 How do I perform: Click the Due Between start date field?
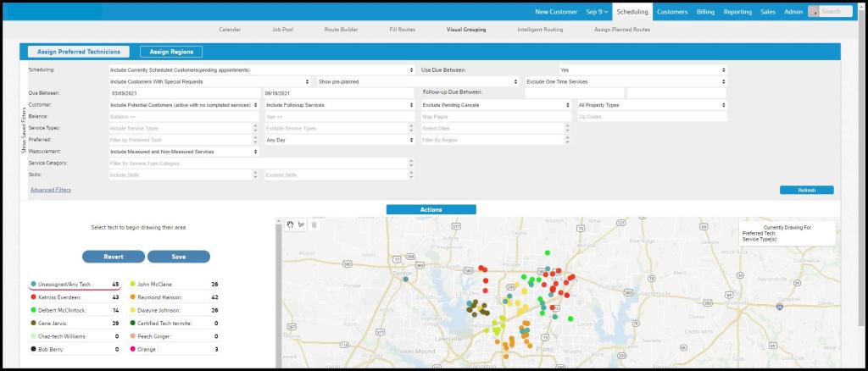click(x=184, y=93)
